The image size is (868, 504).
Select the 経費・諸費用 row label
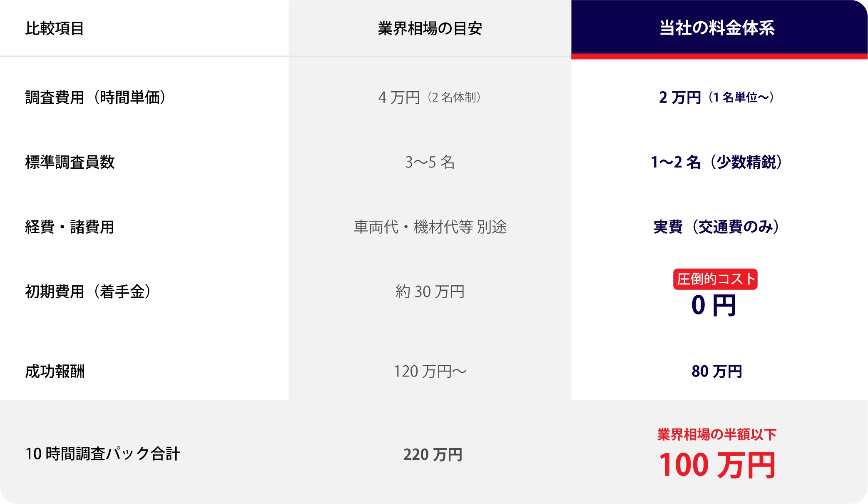(x=70, y=227)
